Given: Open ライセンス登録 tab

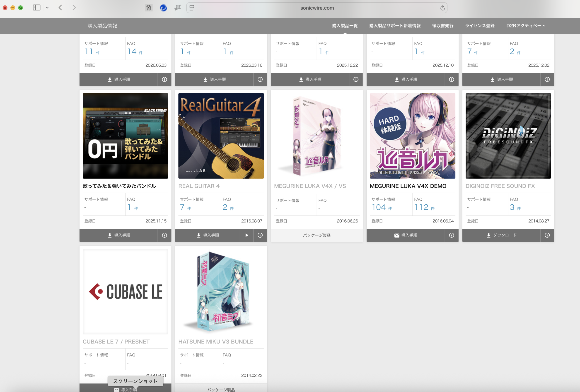Looking at the screenshot, I should (x=480, y=26).
